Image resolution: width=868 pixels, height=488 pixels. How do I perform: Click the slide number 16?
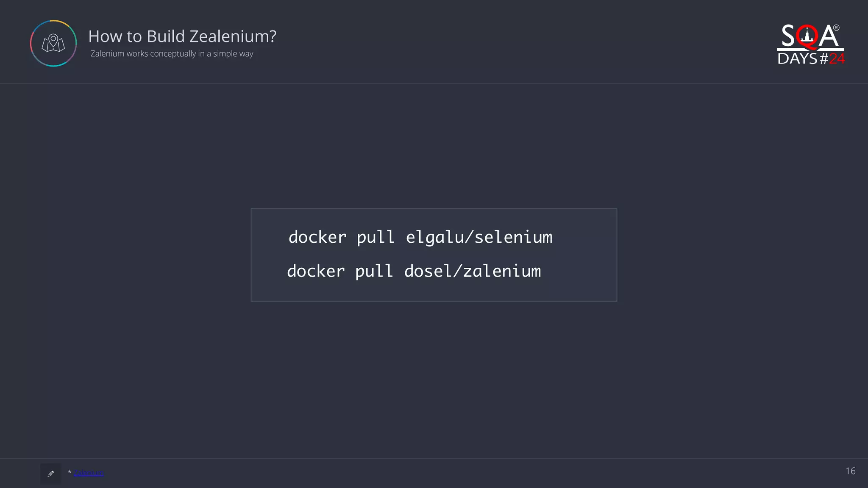[x=850, y=471]
